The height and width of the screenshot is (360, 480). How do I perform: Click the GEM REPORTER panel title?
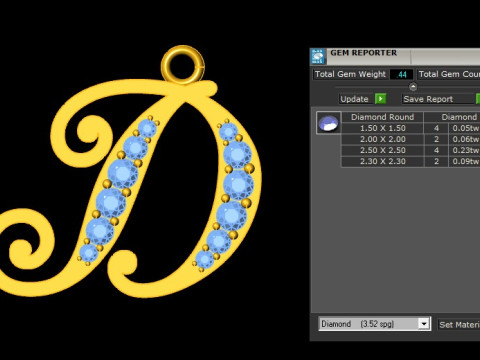[x=363, y=53]
